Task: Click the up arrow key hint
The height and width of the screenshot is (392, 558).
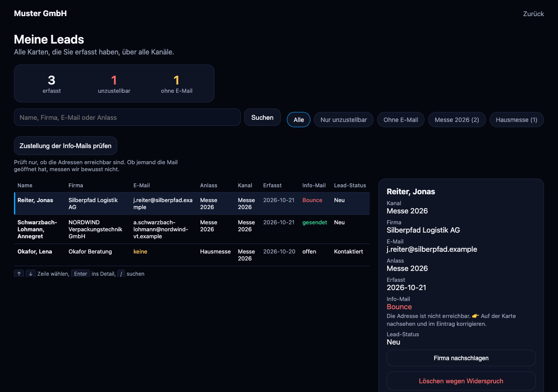Action: pyautogui.click(x=19, y=274)
